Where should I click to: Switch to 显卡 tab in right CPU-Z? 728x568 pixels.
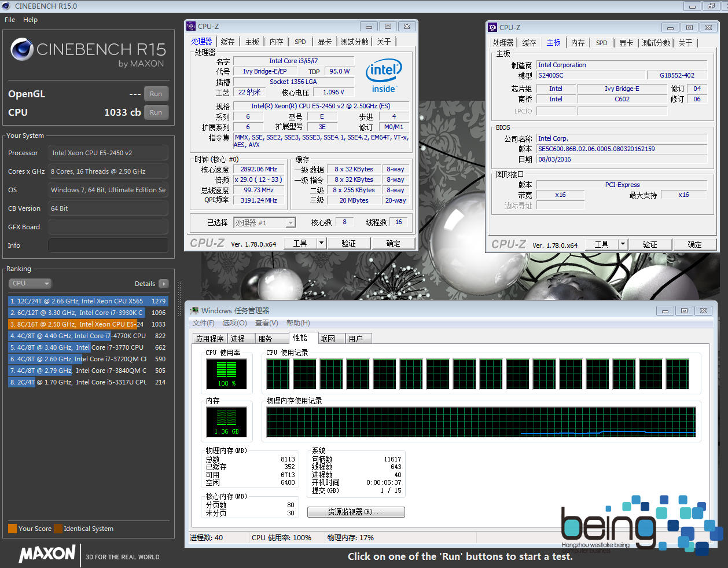coord(626,43)
